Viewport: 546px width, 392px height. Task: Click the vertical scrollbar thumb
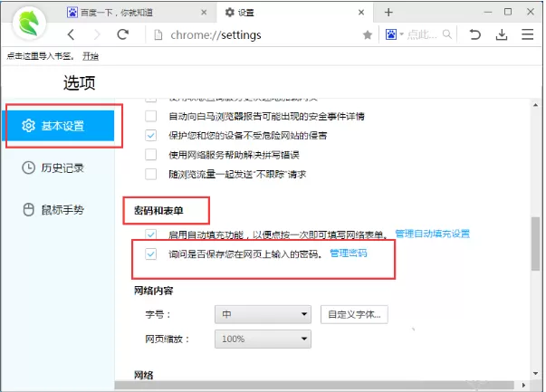click(535, 244)
